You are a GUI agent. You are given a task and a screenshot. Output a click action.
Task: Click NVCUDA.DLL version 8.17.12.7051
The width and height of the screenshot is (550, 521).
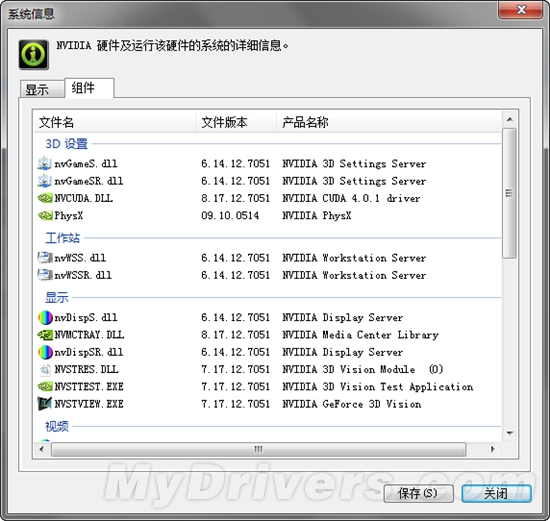pyautogui.click(x=235, y=198)
